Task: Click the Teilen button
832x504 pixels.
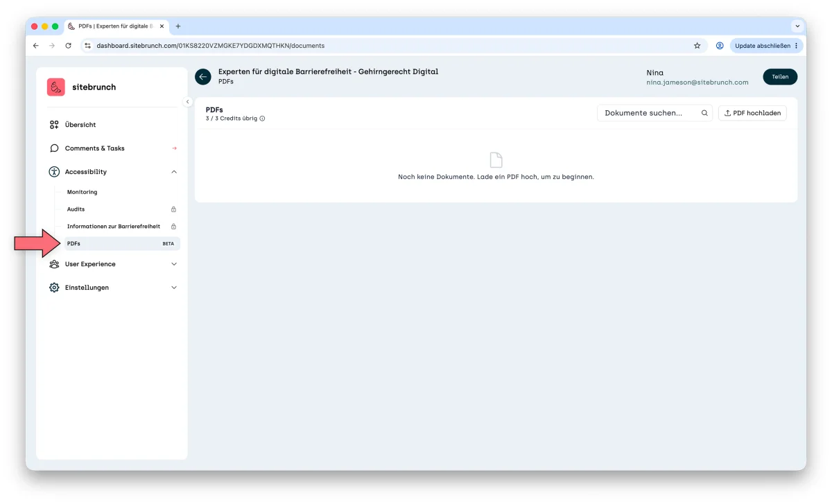Action: (x=780, y=77)
